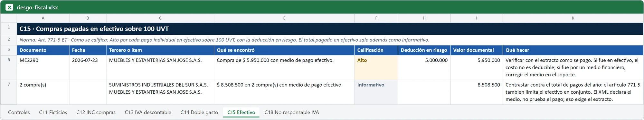Click the title cell 'C15 · Compras pagadas en efectivo'
Viewport: 644px width, 120px height.
(330, 29)
